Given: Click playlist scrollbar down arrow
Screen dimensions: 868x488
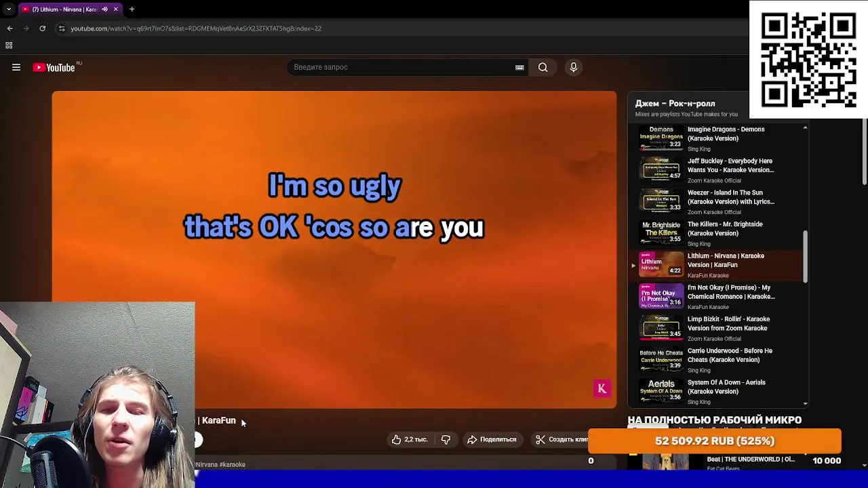Looking at the screenshot, I should pos(805,403).
